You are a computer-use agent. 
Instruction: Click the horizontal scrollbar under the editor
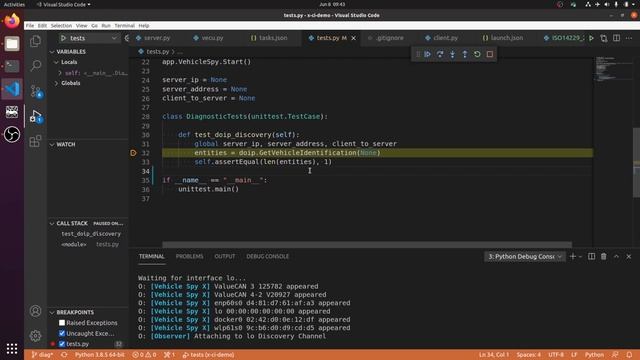367,244
